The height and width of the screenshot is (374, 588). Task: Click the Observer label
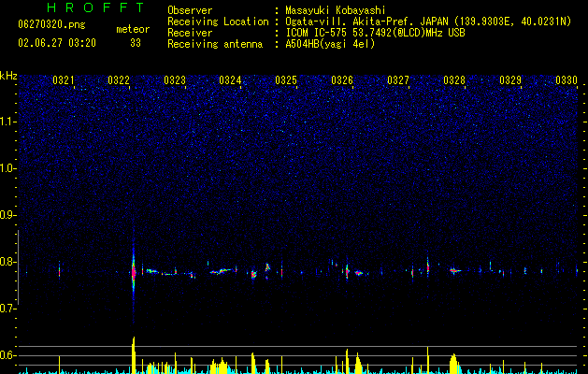point(190,10)
